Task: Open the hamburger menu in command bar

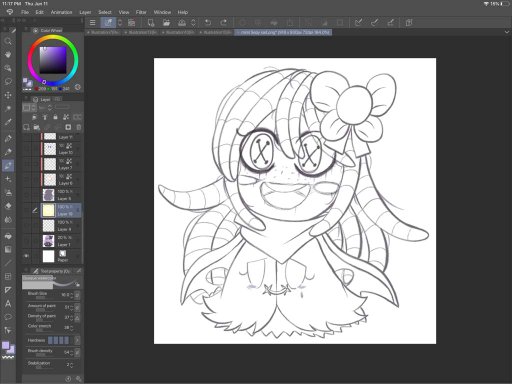Action: [93, 22]
